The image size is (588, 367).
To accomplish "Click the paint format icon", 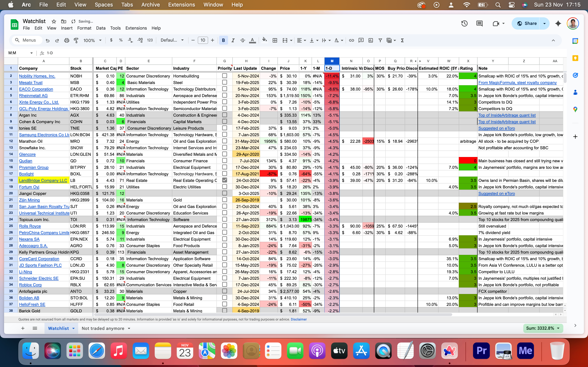I will (x=76, y=40).
